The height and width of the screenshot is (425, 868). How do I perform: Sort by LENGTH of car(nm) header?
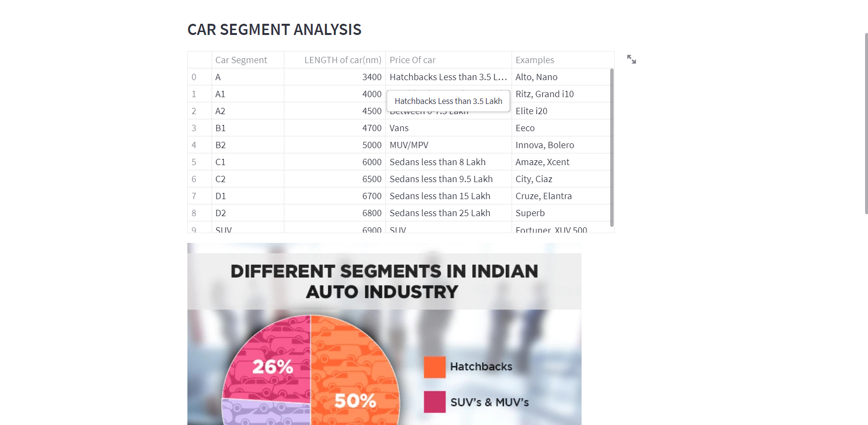(335, 60)
